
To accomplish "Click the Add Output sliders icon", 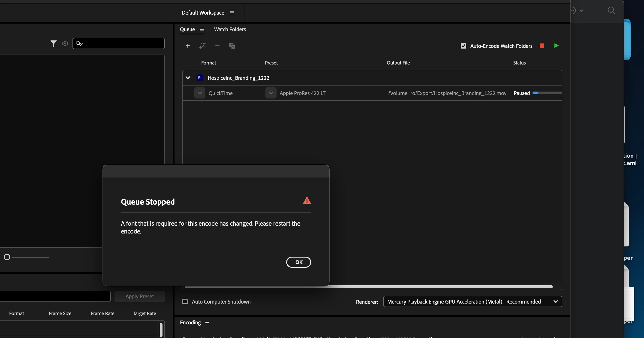I will 202,46.
